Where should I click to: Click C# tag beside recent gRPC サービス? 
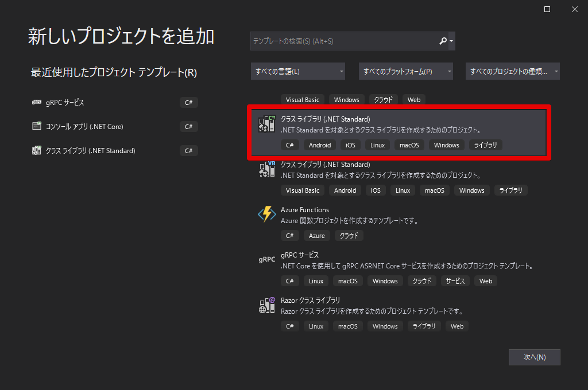click(188, 103)
